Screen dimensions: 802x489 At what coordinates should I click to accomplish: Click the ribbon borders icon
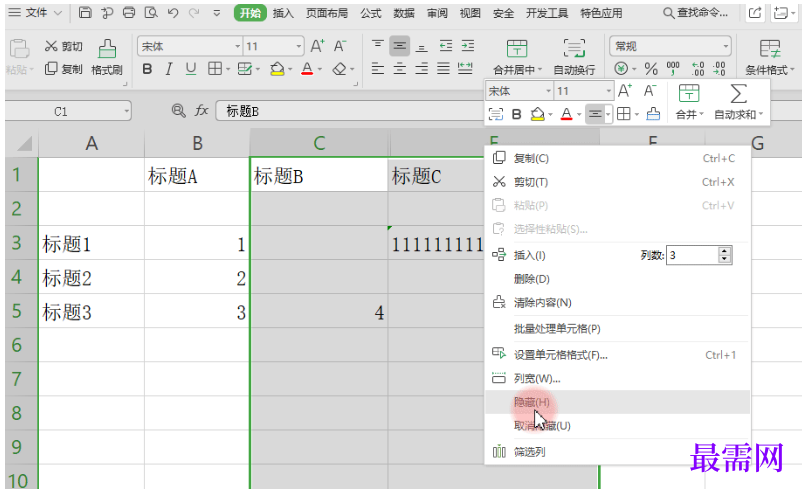point(215,69)
